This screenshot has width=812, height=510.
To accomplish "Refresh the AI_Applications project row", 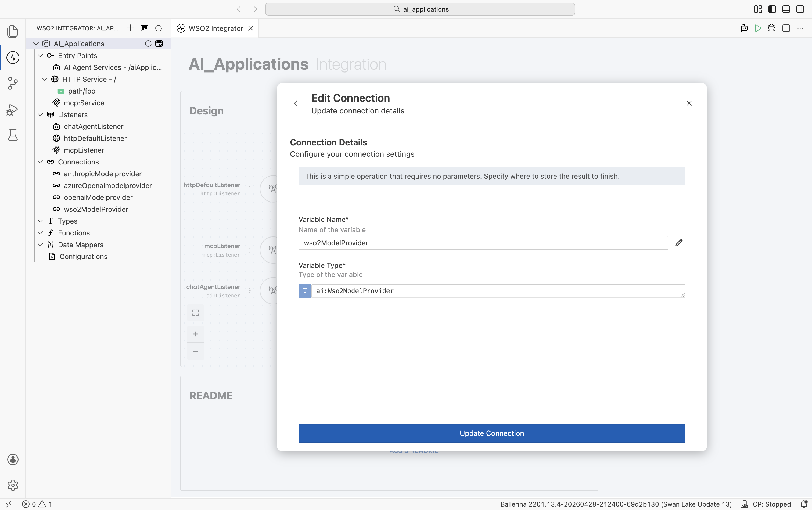I will 148,44.
